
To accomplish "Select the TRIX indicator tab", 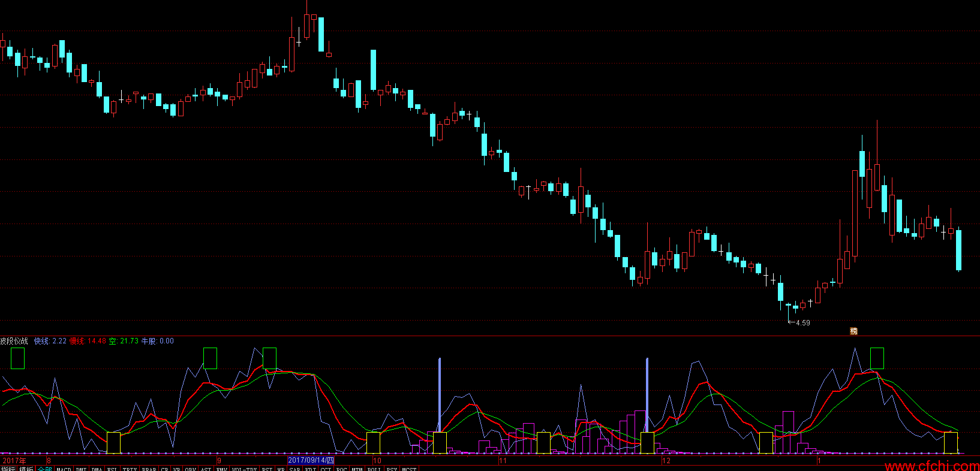I will coord(130,469).
